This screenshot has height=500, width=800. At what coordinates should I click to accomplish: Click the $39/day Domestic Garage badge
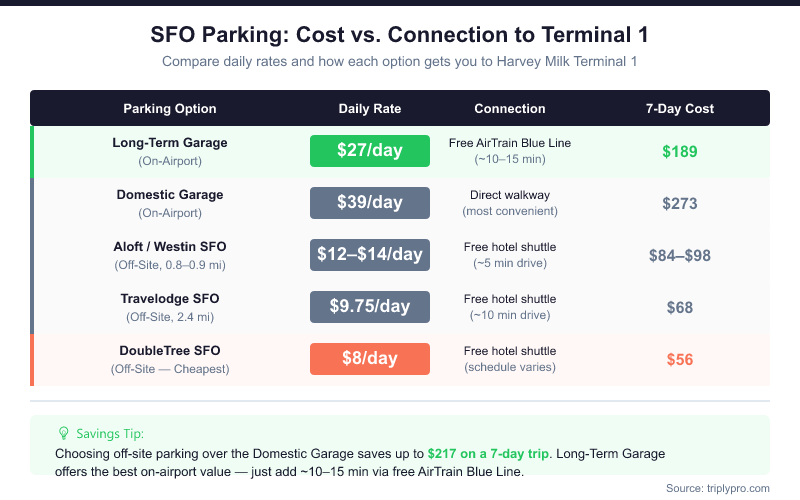(x=370, y=203)
